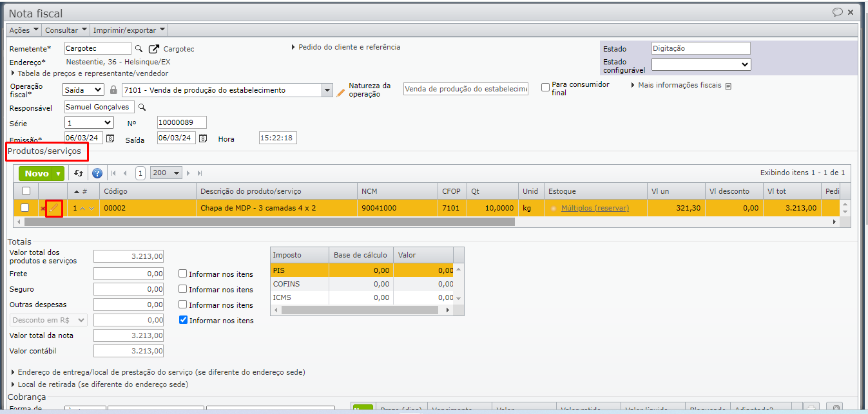Click horizontal scrollbar of items grid
868x414 pixels.
[x=270, y=221]
